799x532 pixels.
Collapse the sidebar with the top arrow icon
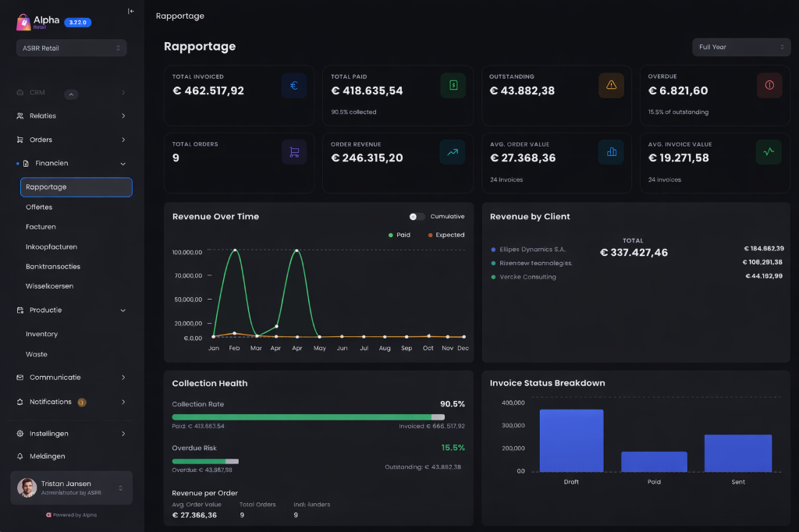[x=130, y=12]
